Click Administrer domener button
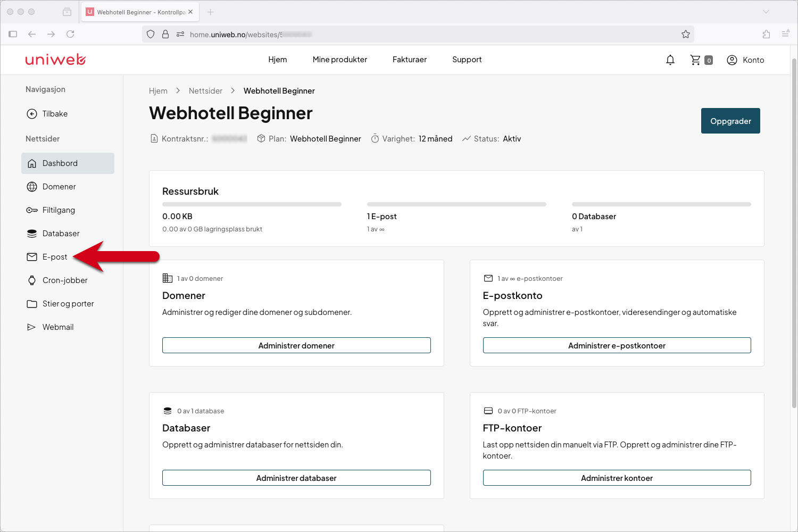The height and width of the screenshot is (532, 798). point(296,345)
